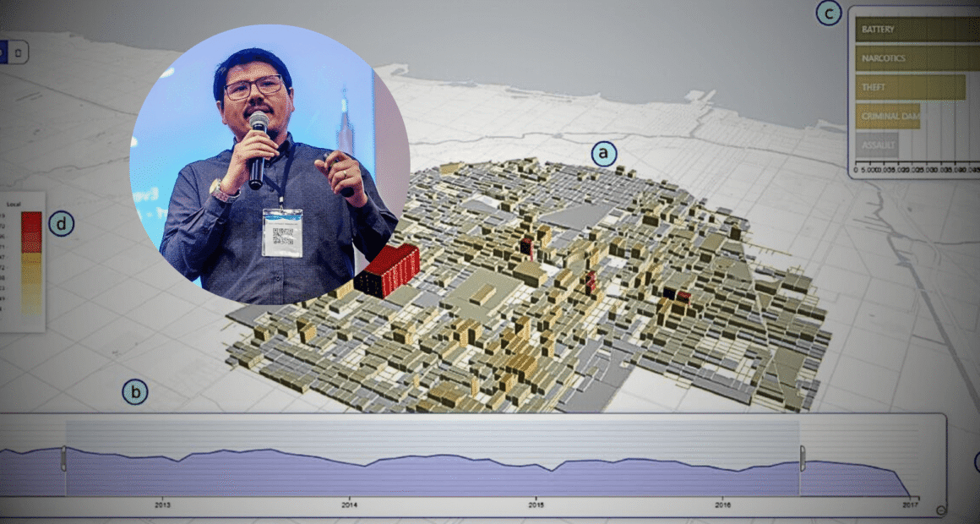
Task: Click small circle icon at timeline's bottom-right corner
Action: pos(941,510)
